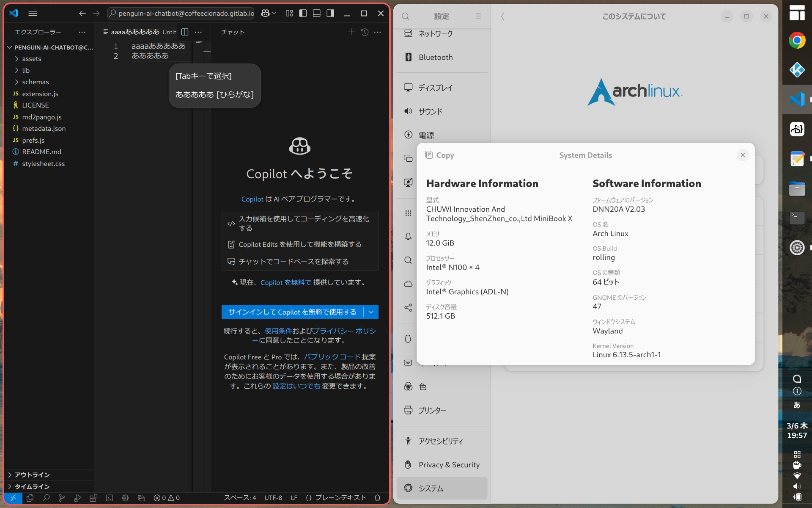Open the Settings window hamburger menu
Viewport: 812px width, 508px height.
[478, 16]
